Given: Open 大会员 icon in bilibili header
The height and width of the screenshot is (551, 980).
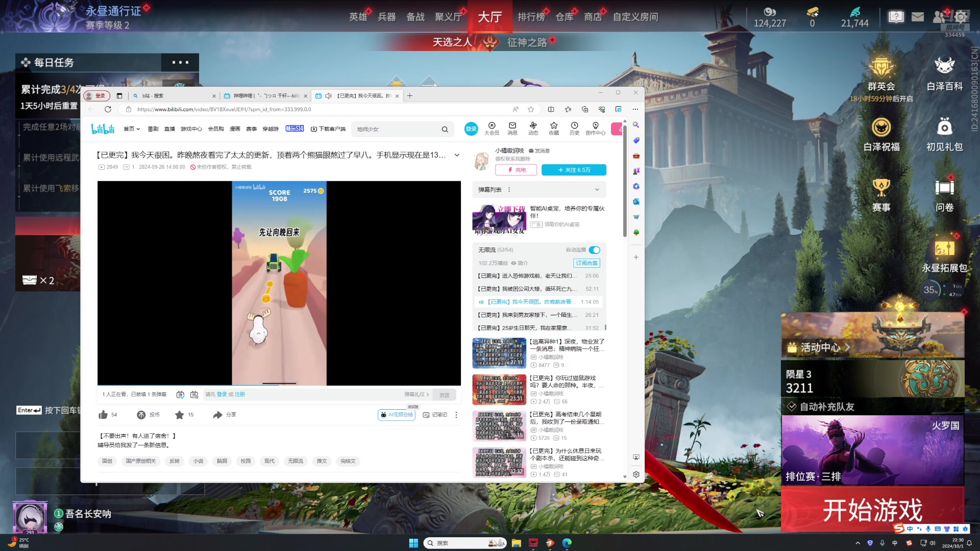Looking at the screenshot, I should click(492, 129).
